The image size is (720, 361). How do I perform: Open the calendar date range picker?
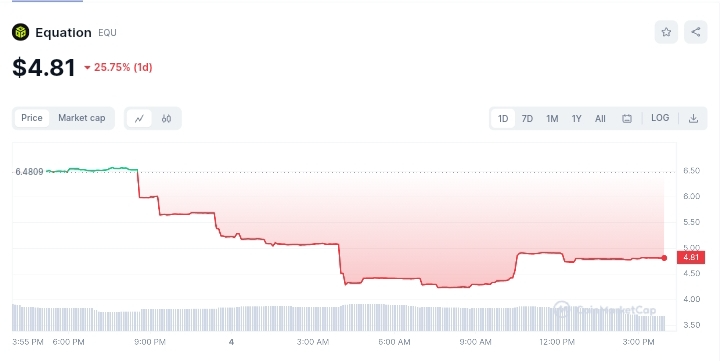tap(626, 118)
